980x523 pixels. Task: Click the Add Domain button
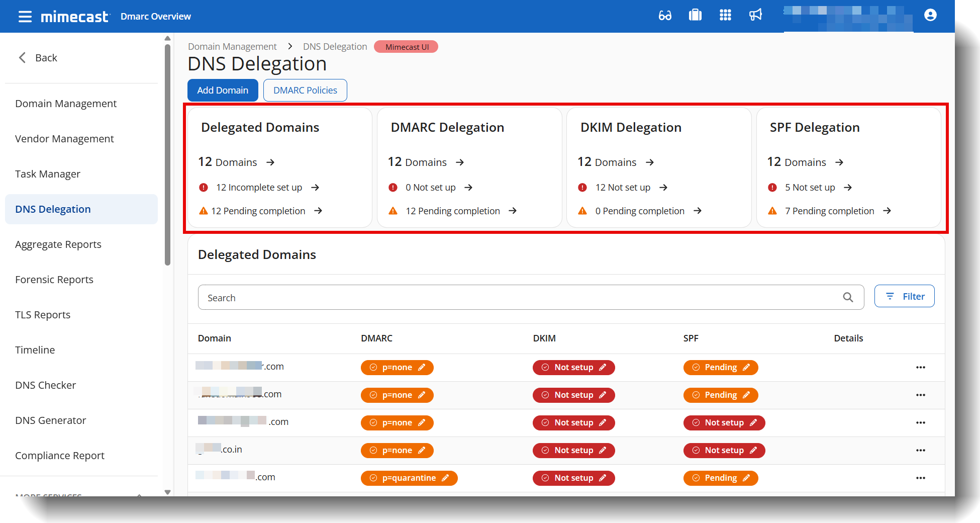[x=223, y=90]
